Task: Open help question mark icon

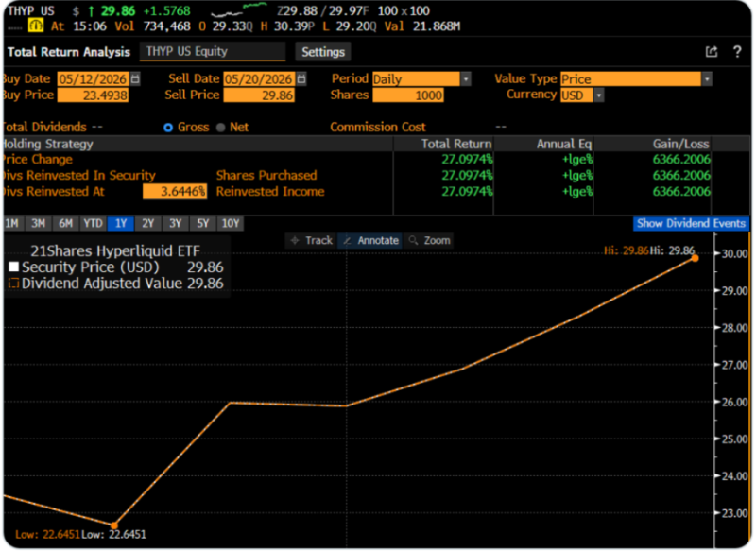Action: [737, 52]
